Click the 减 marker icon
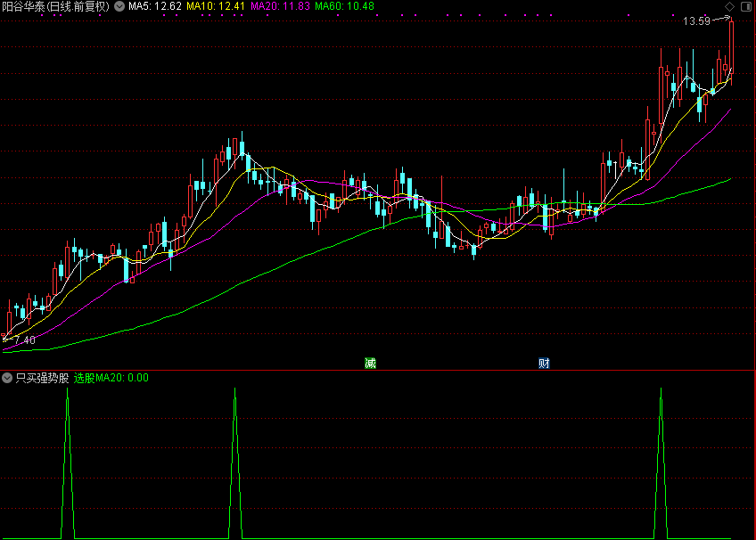This screenshot has height=540, width=756. pyautogui.click(x=370, y=364)
